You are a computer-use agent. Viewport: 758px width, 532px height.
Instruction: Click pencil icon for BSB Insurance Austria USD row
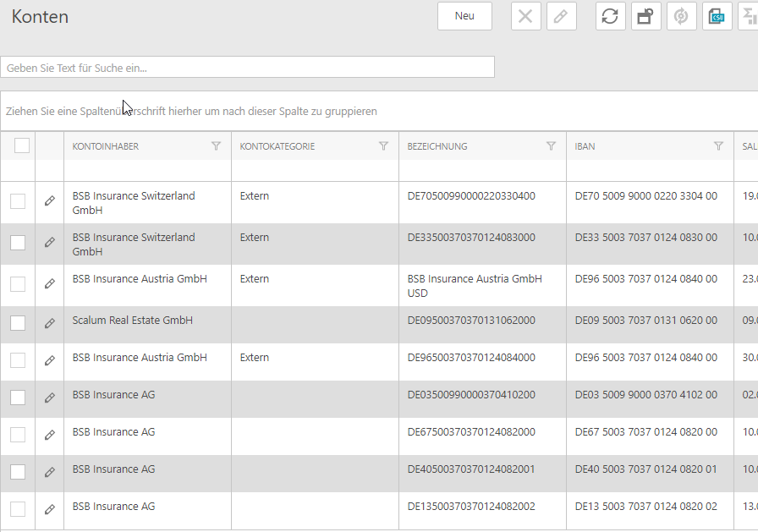pyautogui.click(x=50, y=283)
